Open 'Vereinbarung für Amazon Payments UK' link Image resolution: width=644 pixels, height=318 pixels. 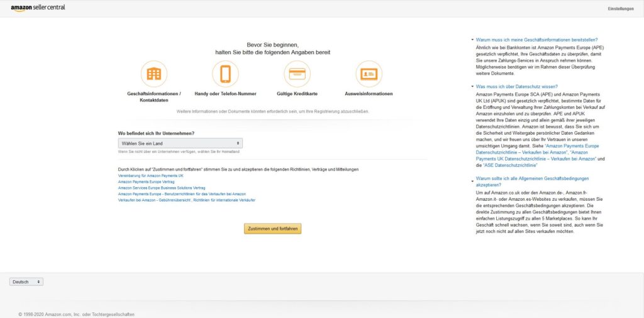point(151,176)
